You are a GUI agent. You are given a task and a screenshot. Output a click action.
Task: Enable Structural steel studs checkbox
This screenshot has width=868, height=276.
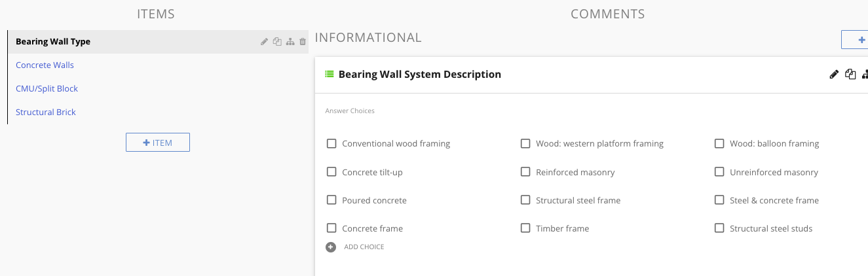click(x=719, y=228)
